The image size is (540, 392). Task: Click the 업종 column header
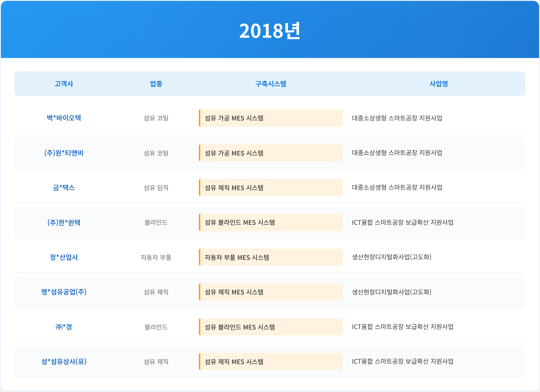click(x=156, y=84)
